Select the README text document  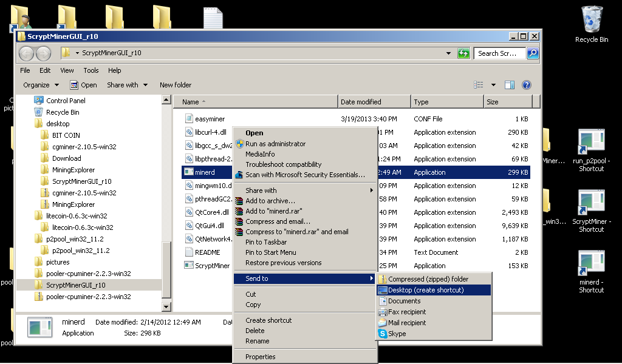(x=207, y=252)
